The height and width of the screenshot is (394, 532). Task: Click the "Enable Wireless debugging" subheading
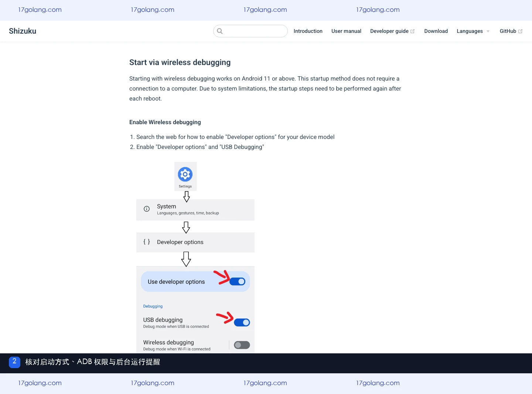(x=165, y=122)
